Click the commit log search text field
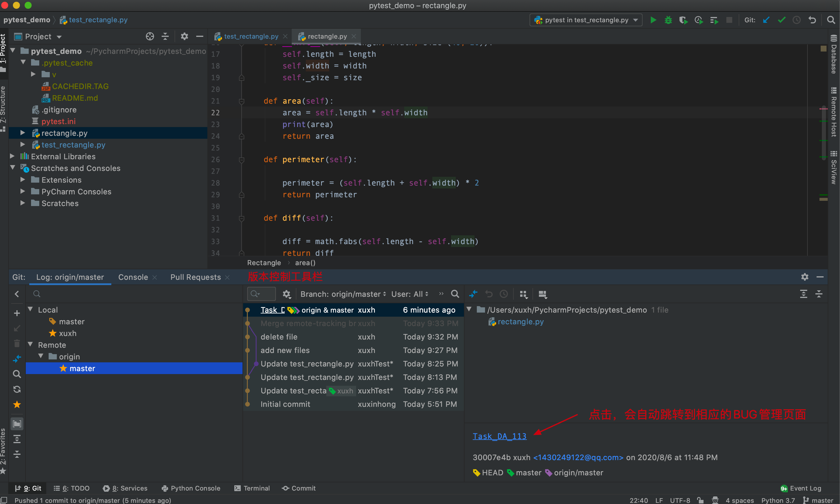The image size is (840, 504). (x=261, y=294)
